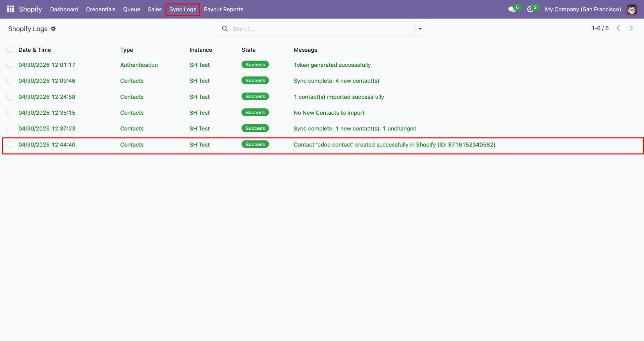Image resolution: width=644 pixels, height=341 pixels.
Task: Click 'Sync complete: 4 new contact(s)' message
Action: pyautogui.click(x=336, y=81)
